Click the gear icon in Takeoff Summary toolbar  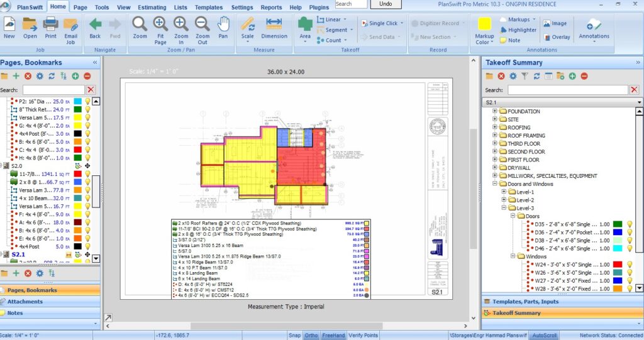tap(513, 76)
